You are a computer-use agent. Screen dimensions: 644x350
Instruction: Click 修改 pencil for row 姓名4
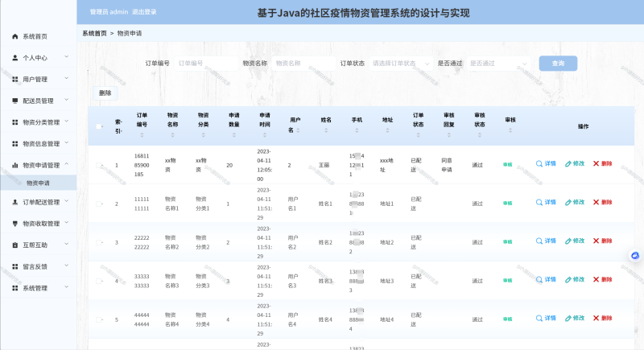575,318
